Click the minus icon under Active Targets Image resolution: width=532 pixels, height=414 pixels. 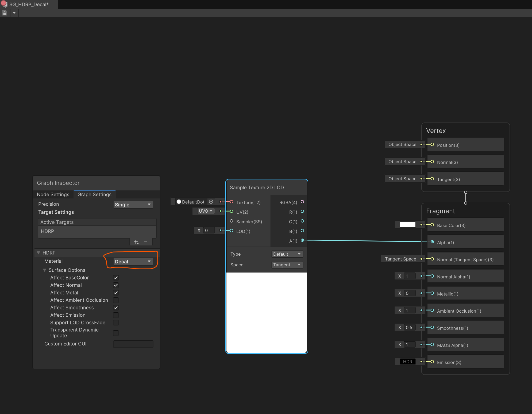[146, 242]
